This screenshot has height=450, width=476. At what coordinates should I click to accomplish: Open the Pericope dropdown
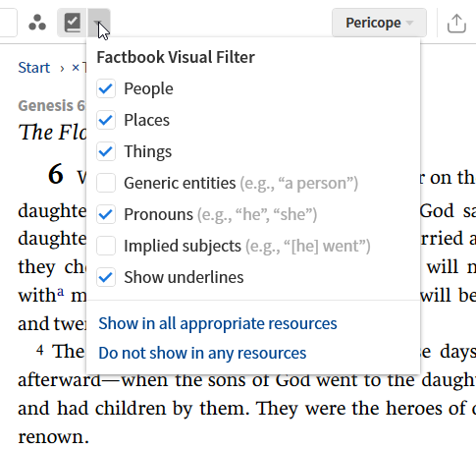pyautogui.click(x=379, y=23)
